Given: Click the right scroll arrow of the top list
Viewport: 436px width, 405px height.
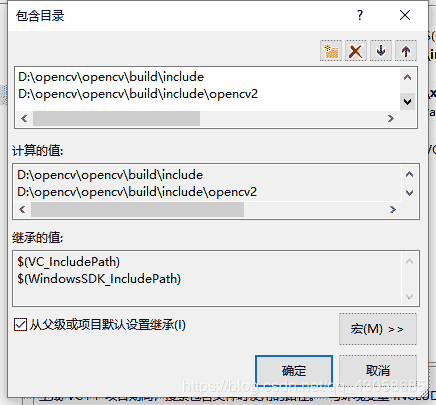Looking at the screenshot, I should click(x=391, y=118).
